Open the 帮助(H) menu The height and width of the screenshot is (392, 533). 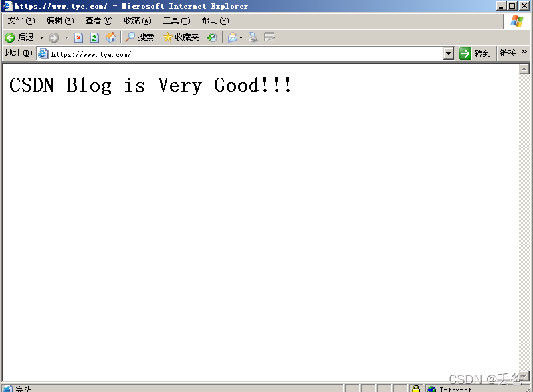[215, 21]
